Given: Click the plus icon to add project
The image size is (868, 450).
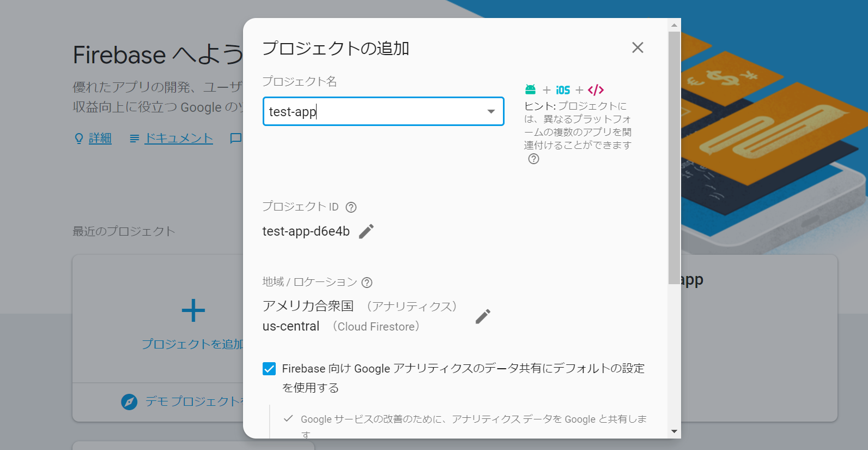Looking at the screenshot, I should coord(193,311).
